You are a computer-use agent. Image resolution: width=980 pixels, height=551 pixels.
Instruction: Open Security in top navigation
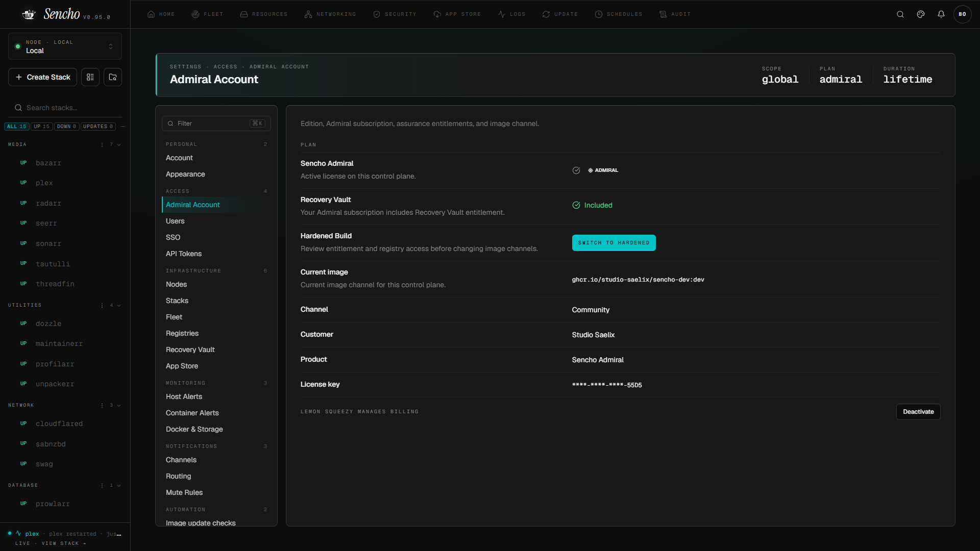coord(395,14)
